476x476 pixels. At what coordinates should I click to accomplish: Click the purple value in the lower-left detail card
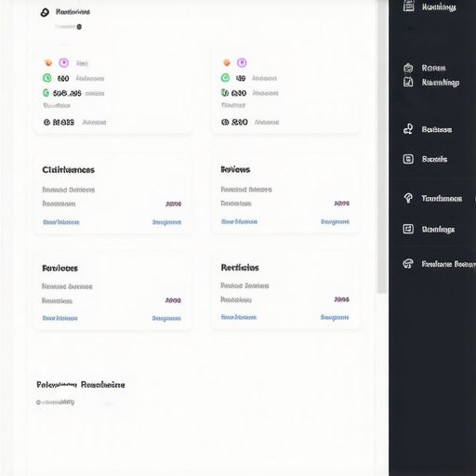tap(173, 300)
